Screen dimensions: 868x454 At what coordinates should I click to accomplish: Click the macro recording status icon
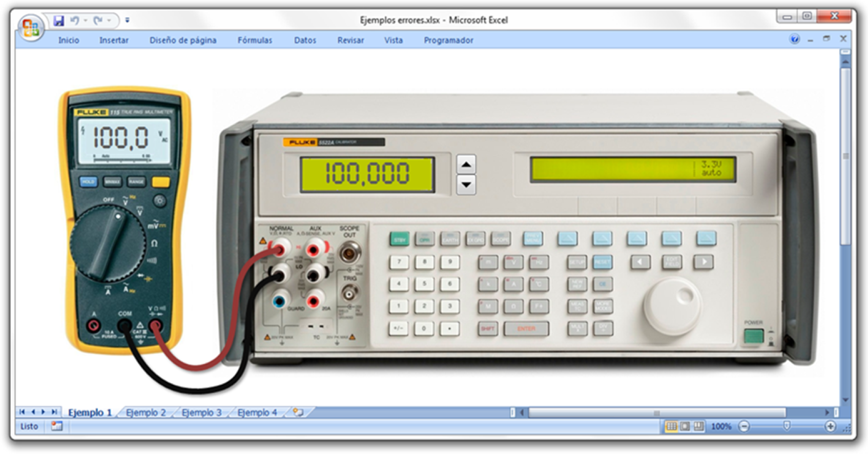point(56,426)
